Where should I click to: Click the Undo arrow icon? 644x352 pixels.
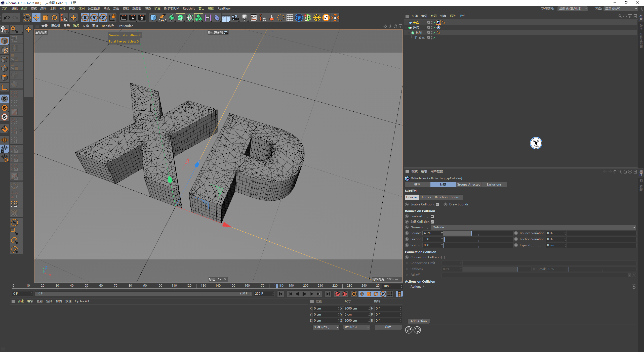7,18
